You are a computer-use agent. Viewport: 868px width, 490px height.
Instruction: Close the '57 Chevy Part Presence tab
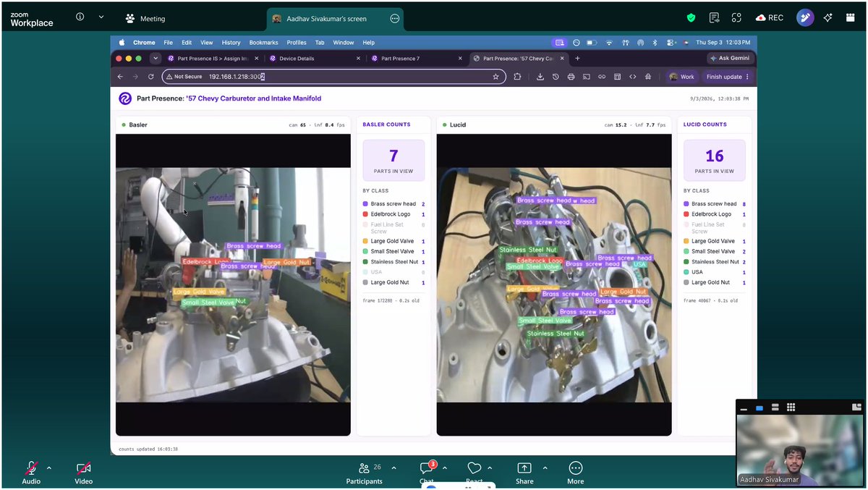[561, 59]
